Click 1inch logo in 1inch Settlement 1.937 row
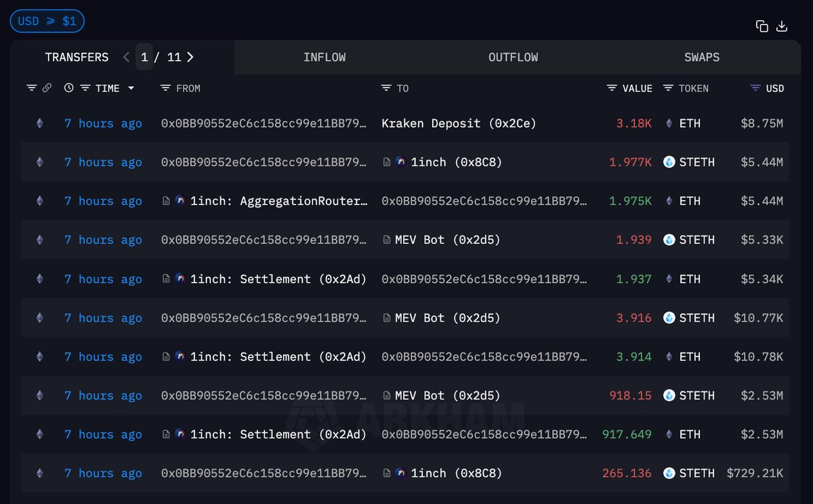This screenshot has height=504, width=813. pos(180,279)
